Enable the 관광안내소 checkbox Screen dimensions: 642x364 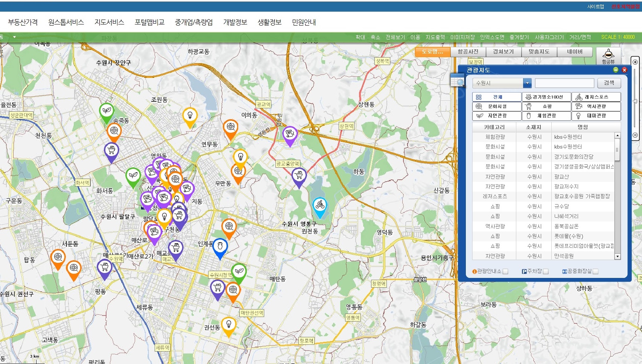tap(505, 271)
